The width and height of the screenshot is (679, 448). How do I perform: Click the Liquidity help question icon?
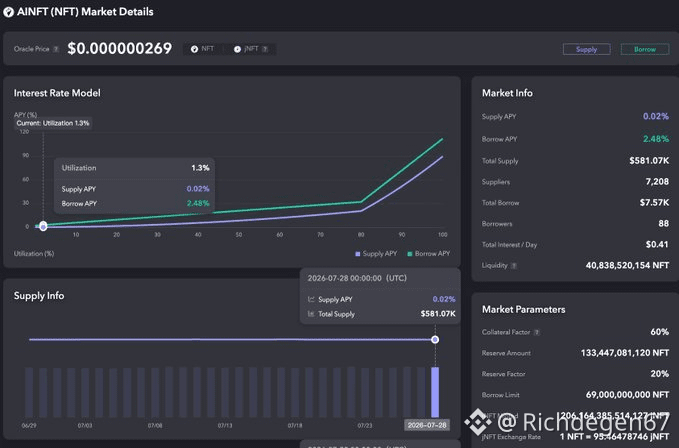click(x=514, y=266)
